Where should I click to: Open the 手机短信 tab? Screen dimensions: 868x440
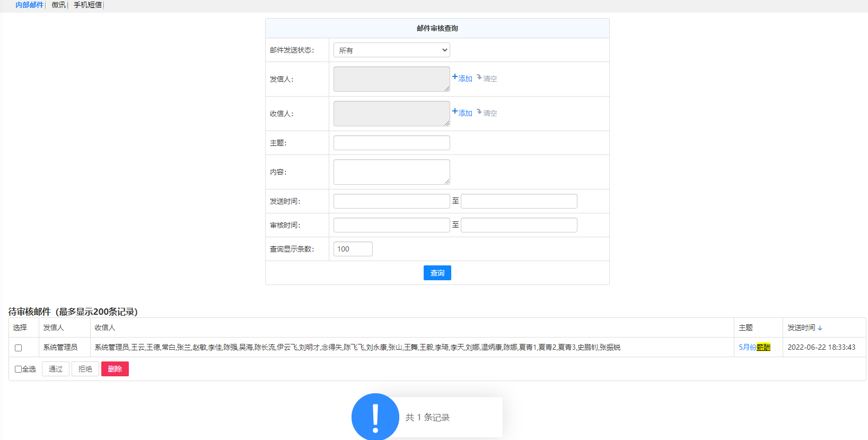click(x=87, y=5)
